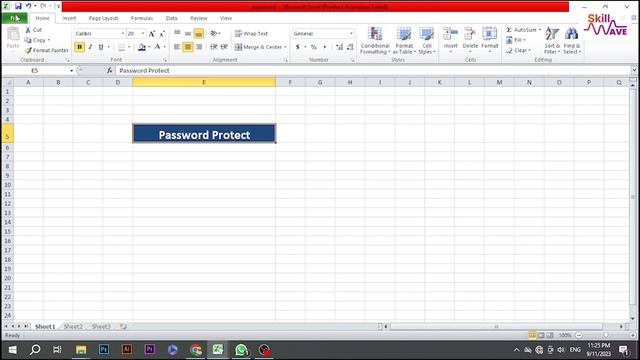The height and width of the screenshot is (360, 640).
Task: Decrease font size with Shrink Font icon
Action: click(162, 34)
